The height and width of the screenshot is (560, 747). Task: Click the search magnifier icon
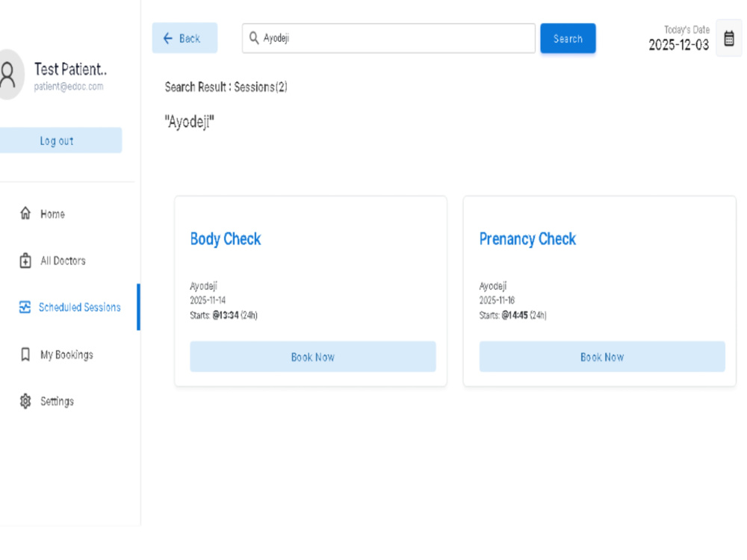point(254,38)
